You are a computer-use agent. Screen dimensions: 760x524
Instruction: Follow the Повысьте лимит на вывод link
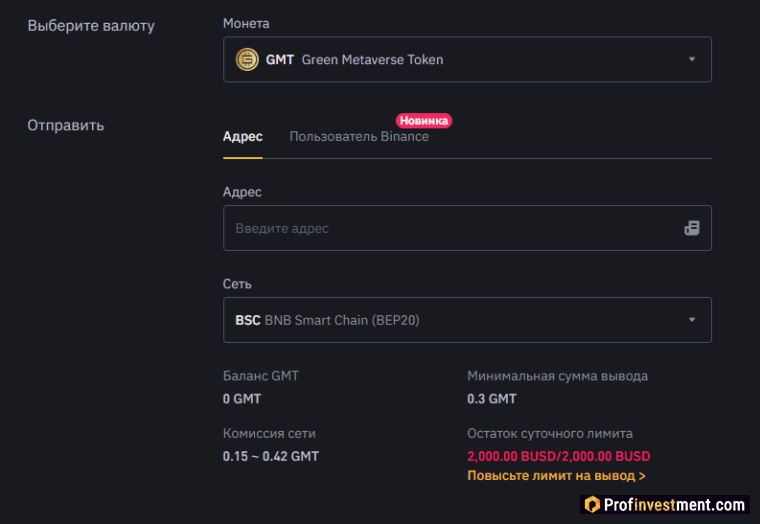coord(556,476)
